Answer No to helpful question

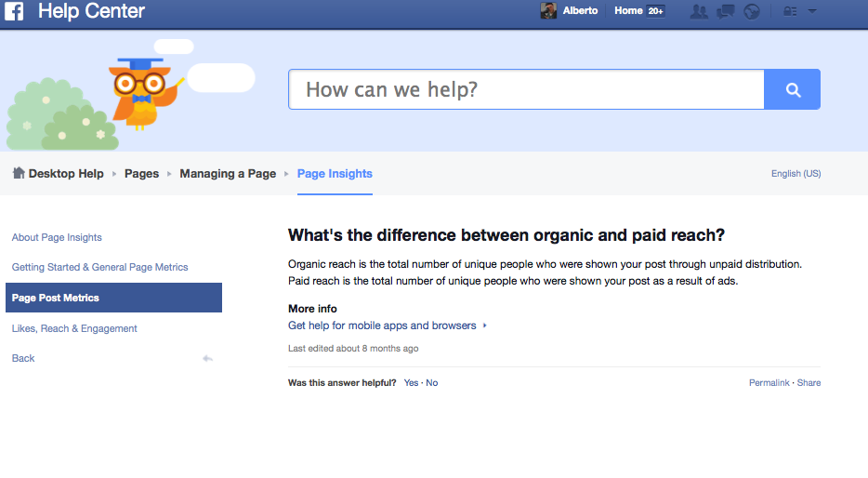pyautogui.click(x=432, y=383)
